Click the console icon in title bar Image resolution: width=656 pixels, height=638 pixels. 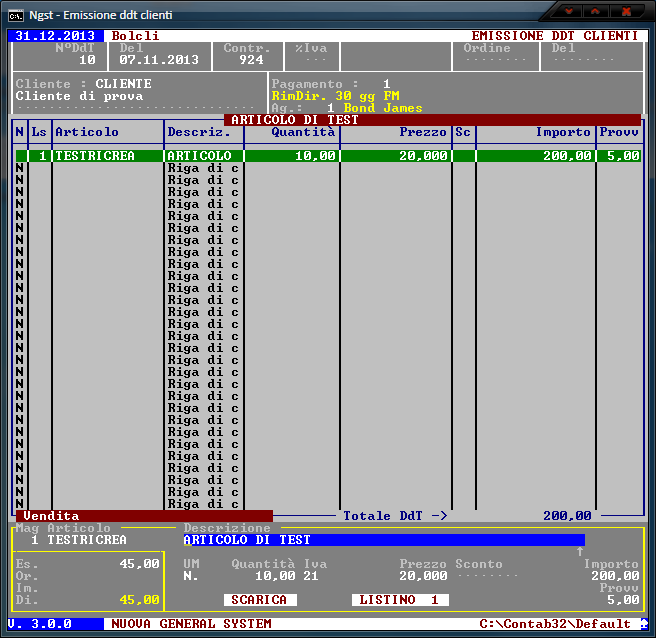[17, 14]
